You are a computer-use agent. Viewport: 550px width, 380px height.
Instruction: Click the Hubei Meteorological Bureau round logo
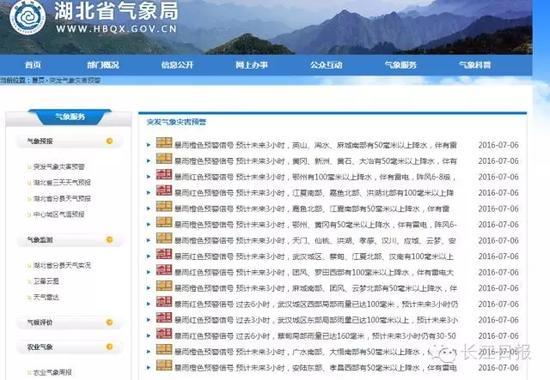click(27, 17)
